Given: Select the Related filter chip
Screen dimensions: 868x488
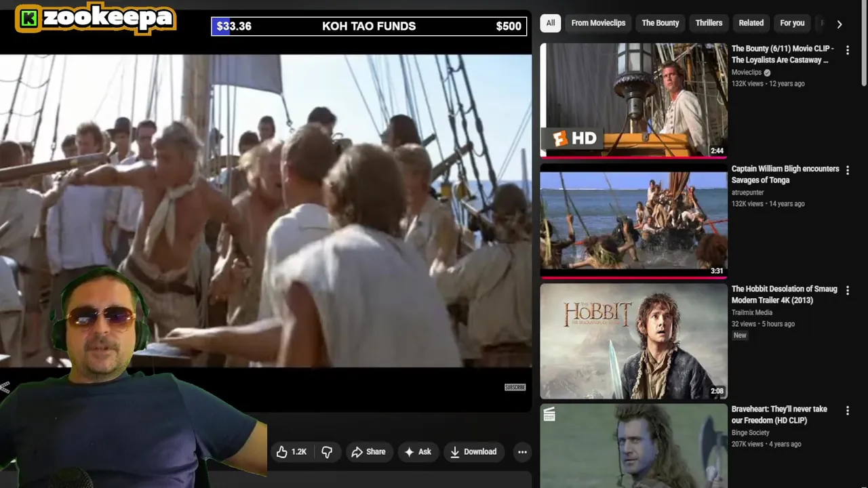Looking at the screenshot, I should pyautogui.click(x=751, y=23).
